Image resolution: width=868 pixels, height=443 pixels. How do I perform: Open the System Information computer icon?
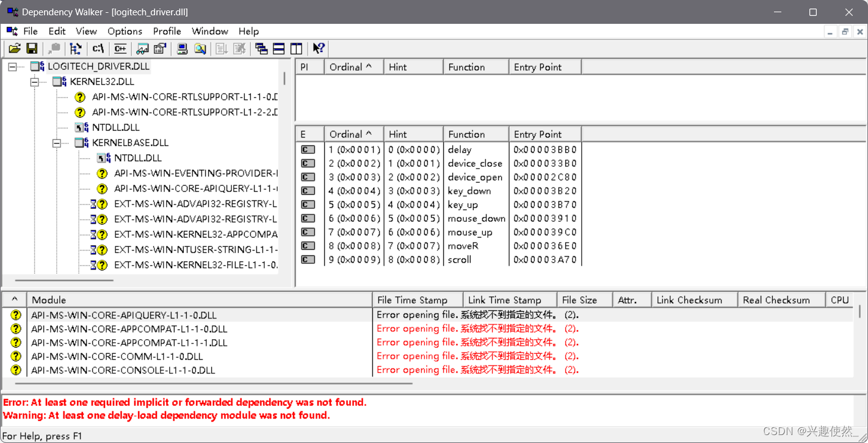[182, 48]
